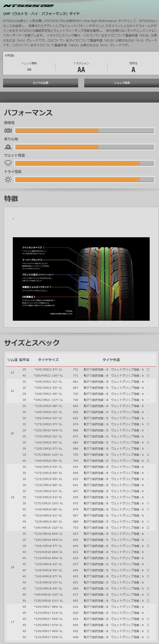Click the タイヤ外径 column header
The image size is (159, 644).
pos(111,360)
